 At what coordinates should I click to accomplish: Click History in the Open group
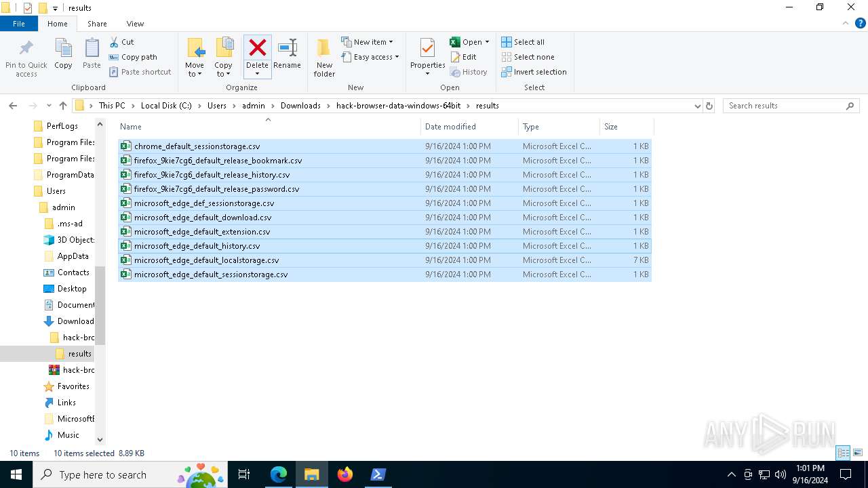click(469, 72)
